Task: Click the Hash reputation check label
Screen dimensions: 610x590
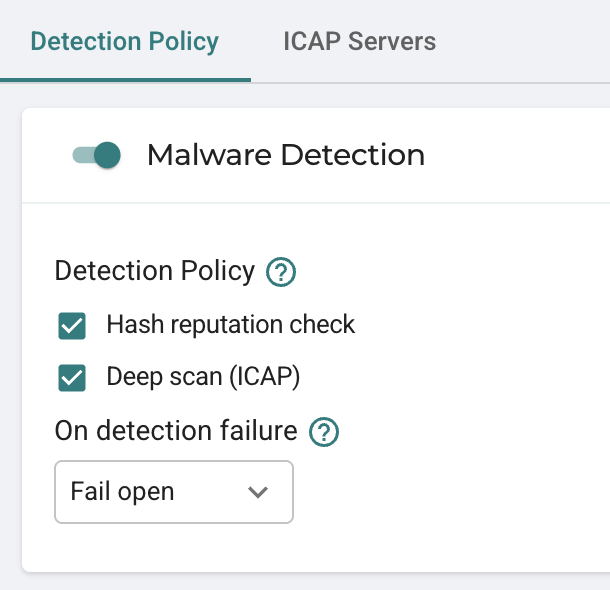Action: (x=231, y=325)
